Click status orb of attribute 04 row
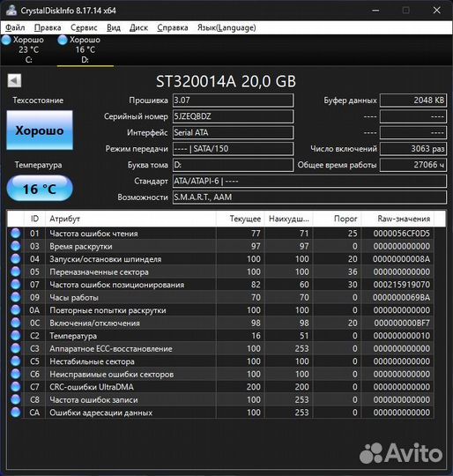The height and width of the screenshot is (476, 453). click(x=16, y=259)
